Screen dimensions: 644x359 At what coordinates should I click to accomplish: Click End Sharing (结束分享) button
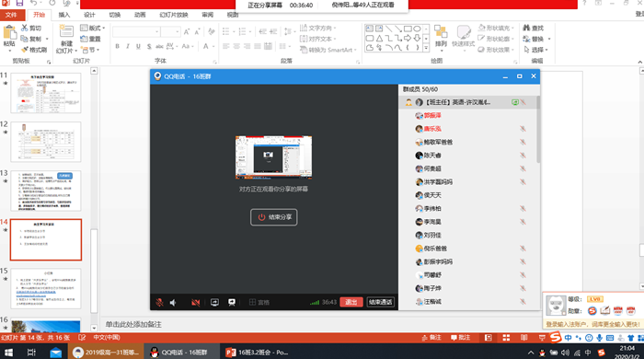(274, 217)
